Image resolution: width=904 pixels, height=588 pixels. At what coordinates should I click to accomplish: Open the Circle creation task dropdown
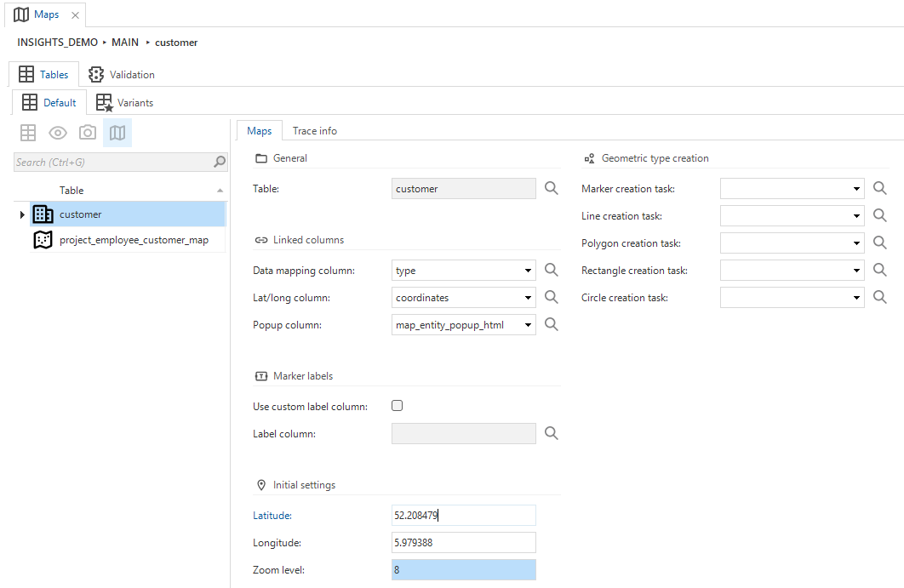point(856,298)
